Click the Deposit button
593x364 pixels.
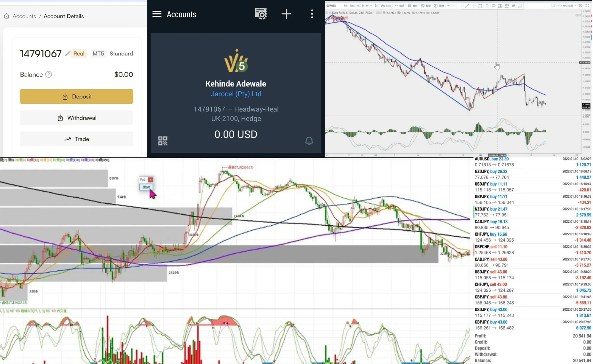[76, 96]
